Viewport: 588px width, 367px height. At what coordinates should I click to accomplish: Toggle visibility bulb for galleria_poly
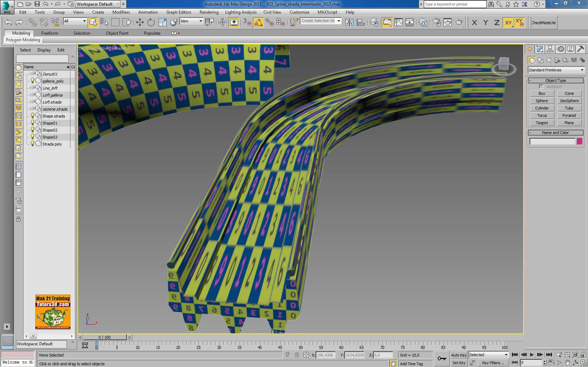33,81
